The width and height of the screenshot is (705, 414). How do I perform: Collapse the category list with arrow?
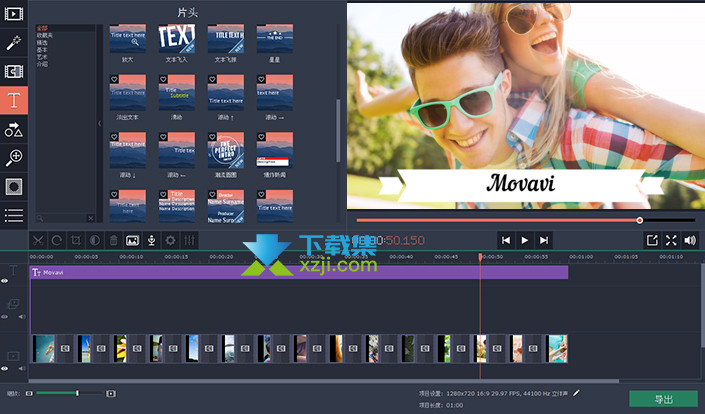pyautogui.click(x=99, y=123)
